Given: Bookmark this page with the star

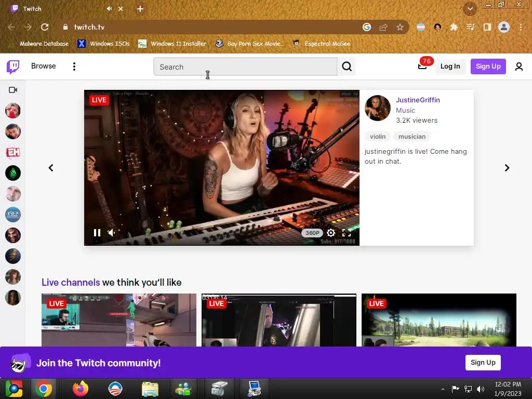Looking at the screenshot, I should [x=400, y=27].
